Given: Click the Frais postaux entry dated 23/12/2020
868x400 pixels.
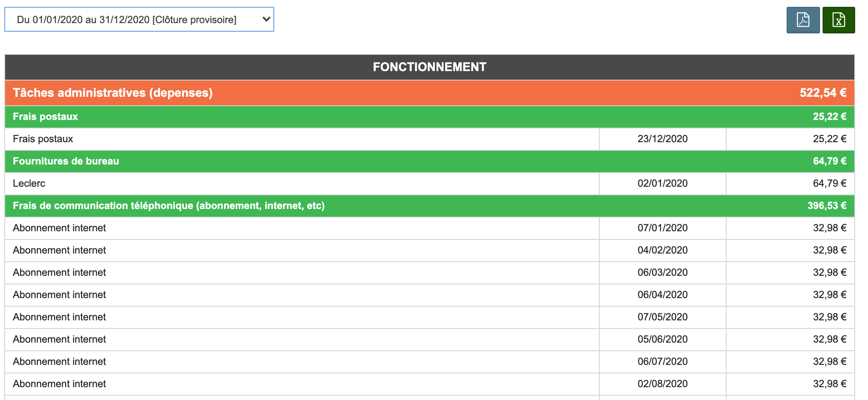Looking at the screenshot, I should (x=43, y=139).
